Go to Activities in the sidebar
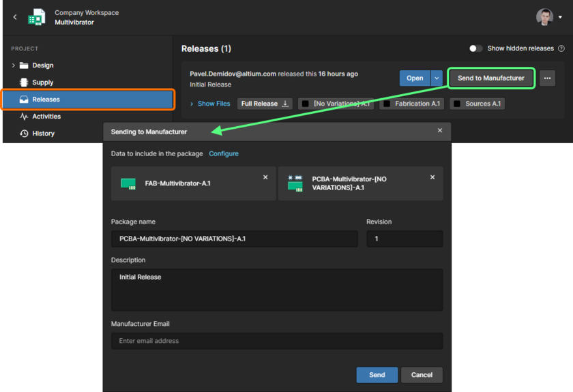 46,117
